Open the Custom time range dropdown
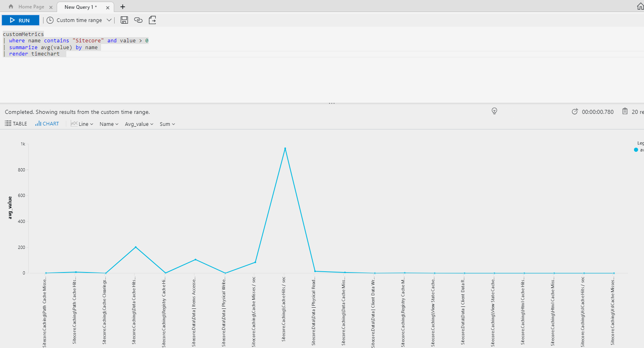Screen dimensions: 644x348 point(79,20)
